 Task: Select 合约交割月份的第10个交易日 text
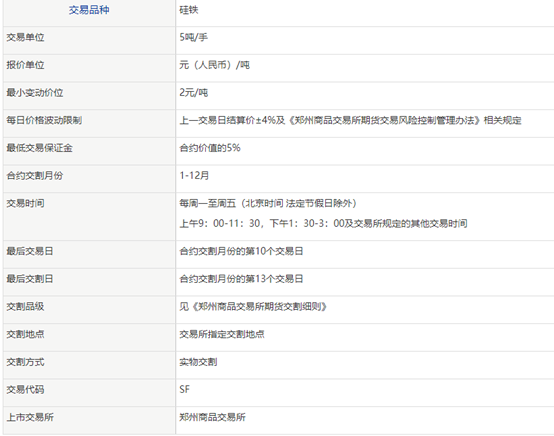click(x=241, y=251)
